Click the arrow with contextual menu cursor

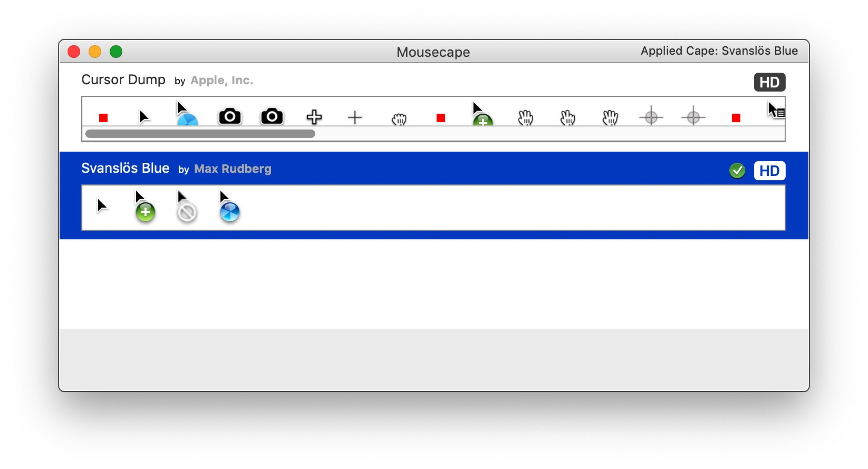pos(776,111)
